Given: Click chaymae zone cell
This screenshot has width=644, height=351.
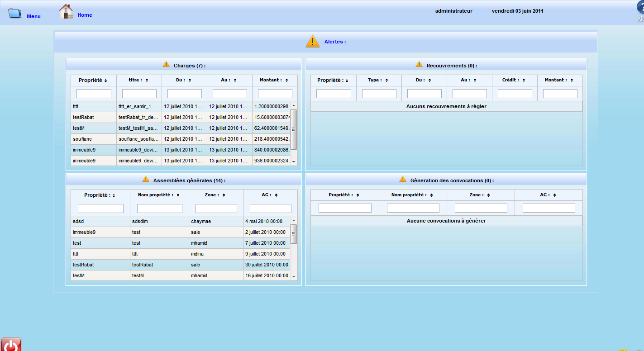Looking at the screenshot, I should [x=216, y=221].
